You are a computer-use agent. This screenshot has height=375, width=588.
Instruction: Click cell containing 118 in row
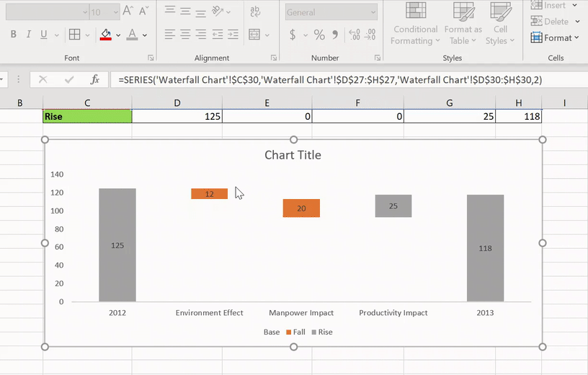(518, 116)
